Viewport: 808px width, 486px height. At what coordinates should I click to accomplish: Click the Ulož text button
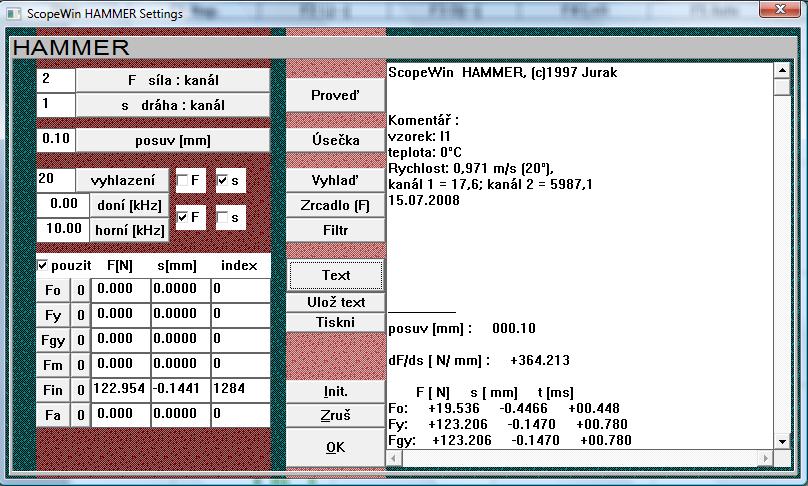[x=335, y=302]
